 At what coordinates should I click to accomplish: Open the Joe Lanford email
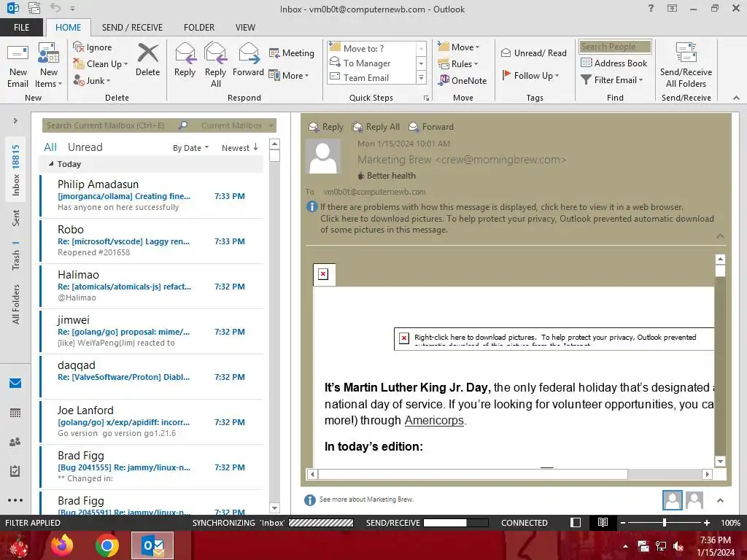(x=152, y=422)
